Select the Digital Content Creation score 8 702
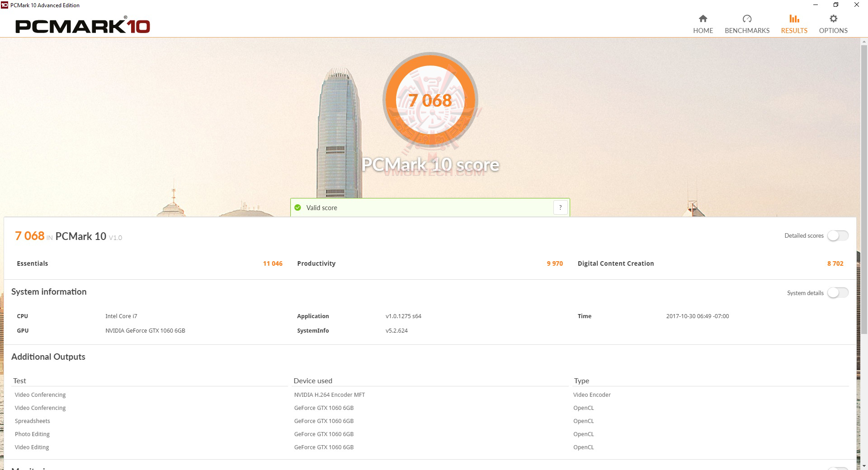Screen dimensions: 868x470 click(x=835, y=263)
